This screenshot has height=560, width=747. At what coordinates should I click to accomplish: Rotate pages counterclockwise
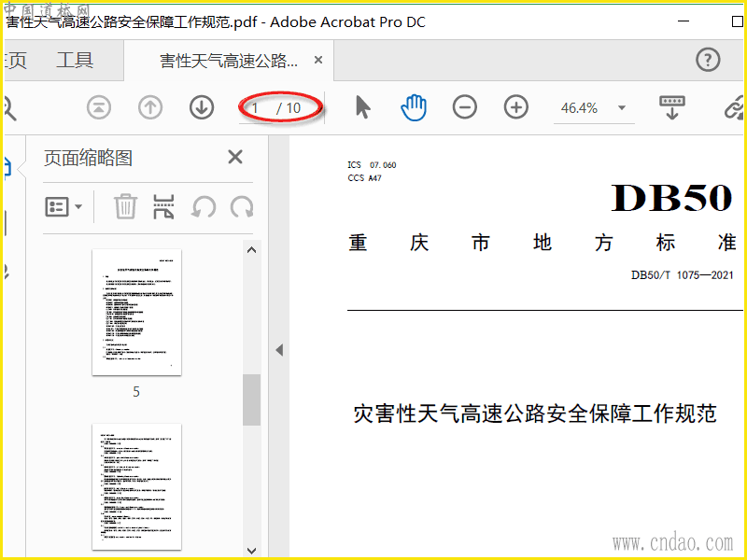[x=204, y=207]
